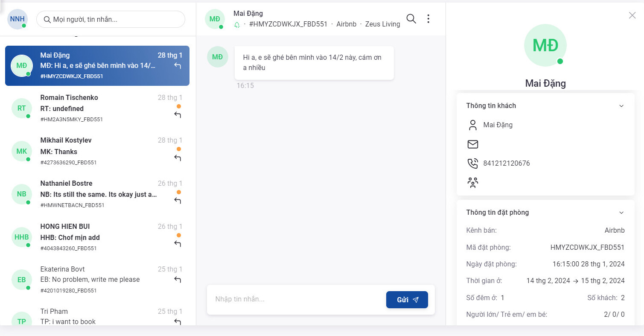Click the reply arrow on Ekaterina Bovt conversation
Screen dimensions: 644x336
tap(178, 280)
